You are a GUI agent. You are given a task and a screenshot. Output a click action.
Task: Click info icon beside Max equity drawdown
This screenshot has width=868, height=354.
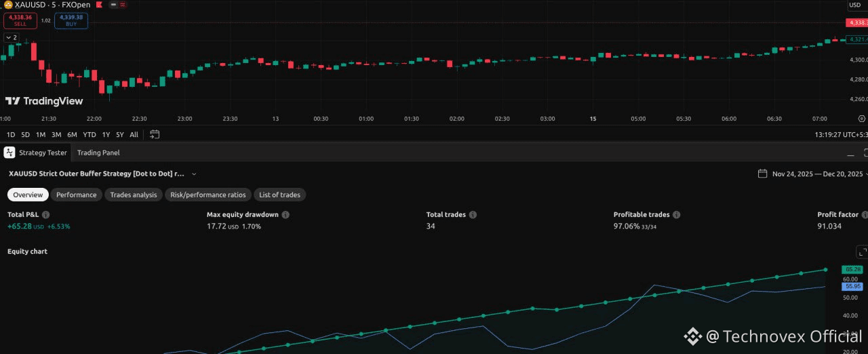[x=285, y=215]
